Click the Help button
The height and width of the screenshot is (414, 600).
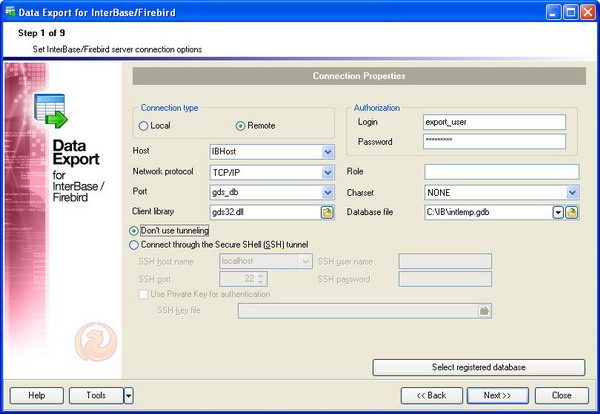(x=37, y=396)
